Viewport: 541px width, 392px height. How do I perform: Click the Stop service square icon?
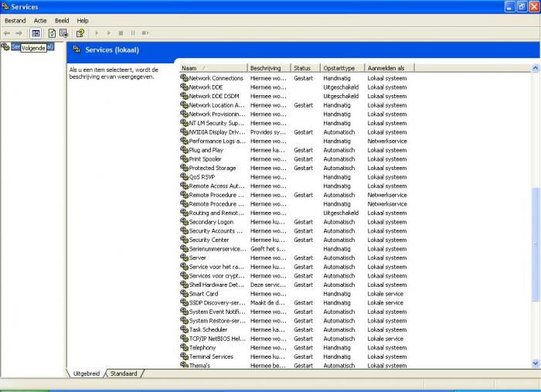(x=121, y=33)
